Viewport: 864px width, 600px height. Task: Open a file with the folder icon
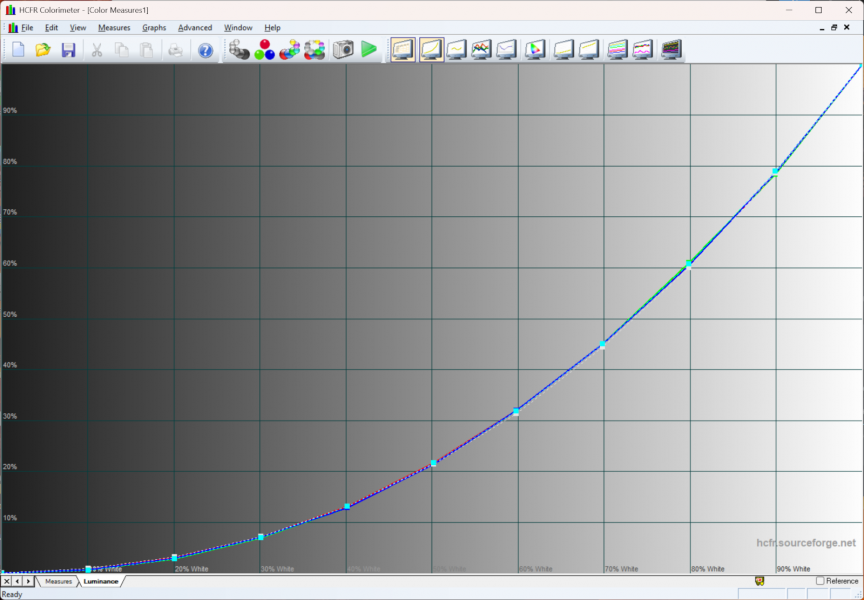tap(43, 49)
